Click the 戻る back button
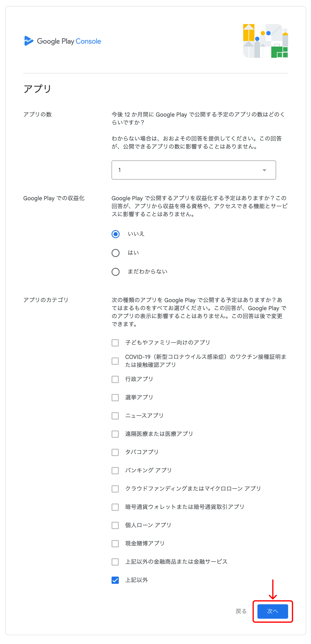This screenshot has width=311, height=644. click(x=241, y=611)
